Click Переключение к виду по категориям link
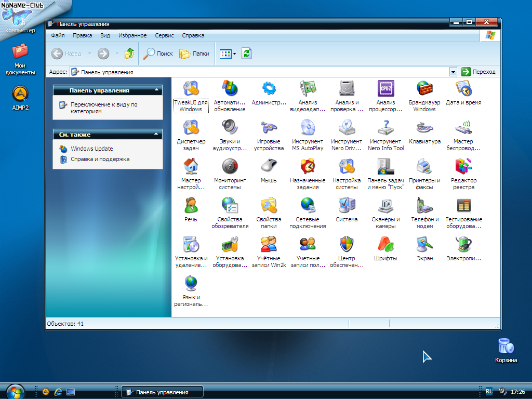This screenshot has height=399, width=532. pos(104,108)
